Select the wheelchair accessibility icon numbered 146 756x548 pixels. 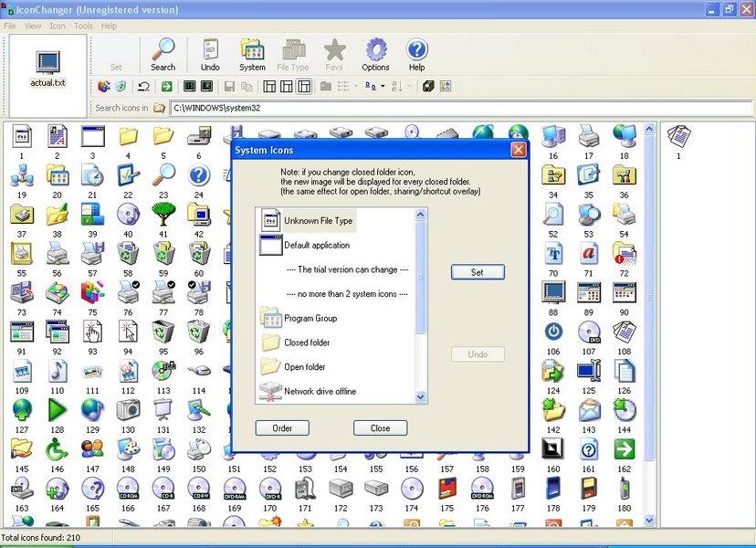point(57,448)
